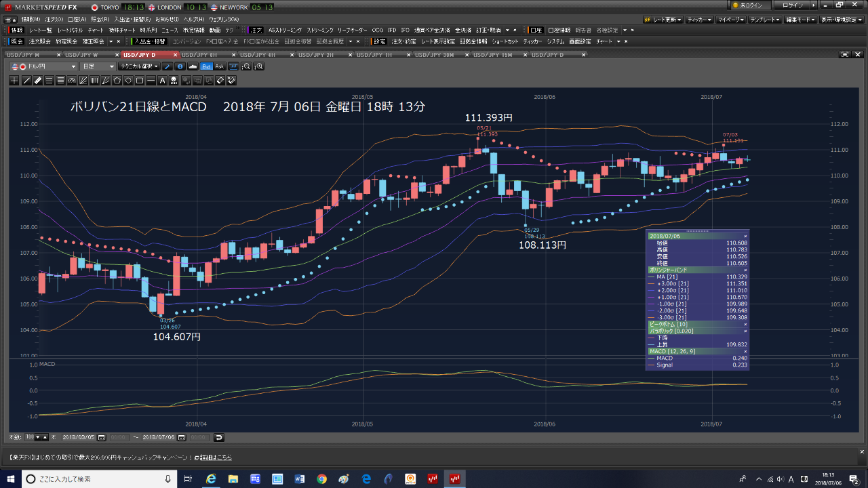Open the テクニカル選択 dropdown menu
Viewport: 868px width, 488px height.
click(x=138, y=66)
